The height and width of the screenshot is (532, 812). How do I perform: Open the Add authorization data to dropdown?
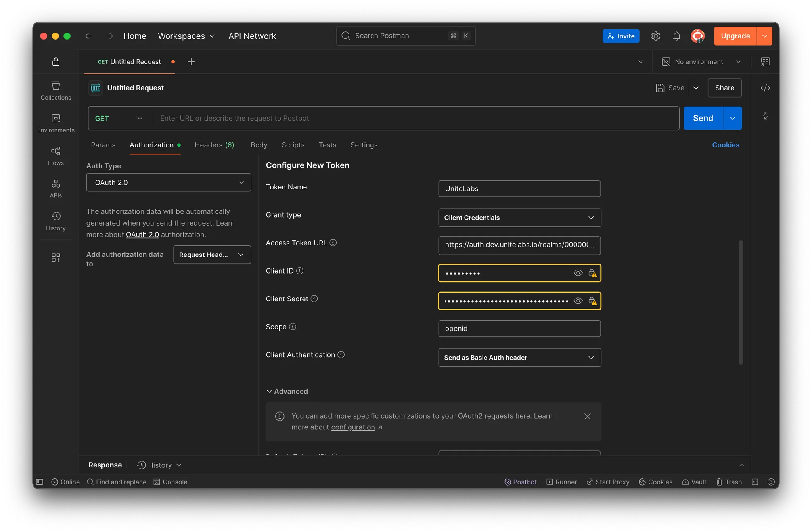pyautogui.click(x=212, y=255)
